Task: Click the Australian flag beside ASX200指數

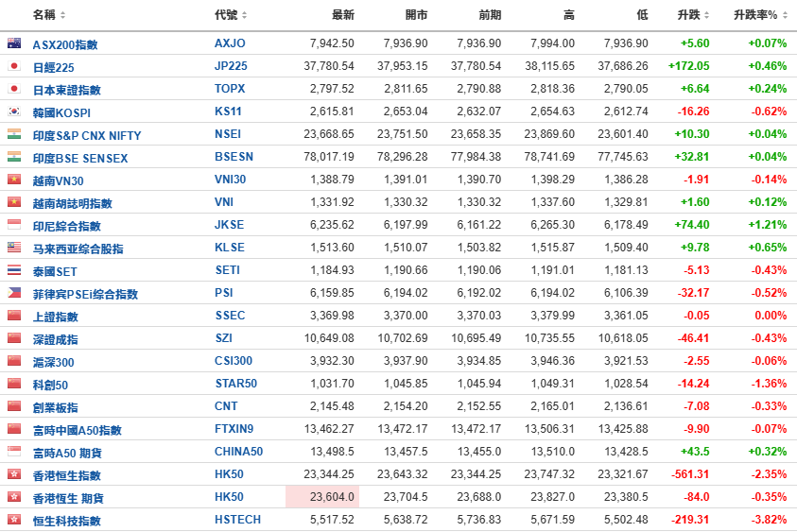Action: (x=14, y=43)
